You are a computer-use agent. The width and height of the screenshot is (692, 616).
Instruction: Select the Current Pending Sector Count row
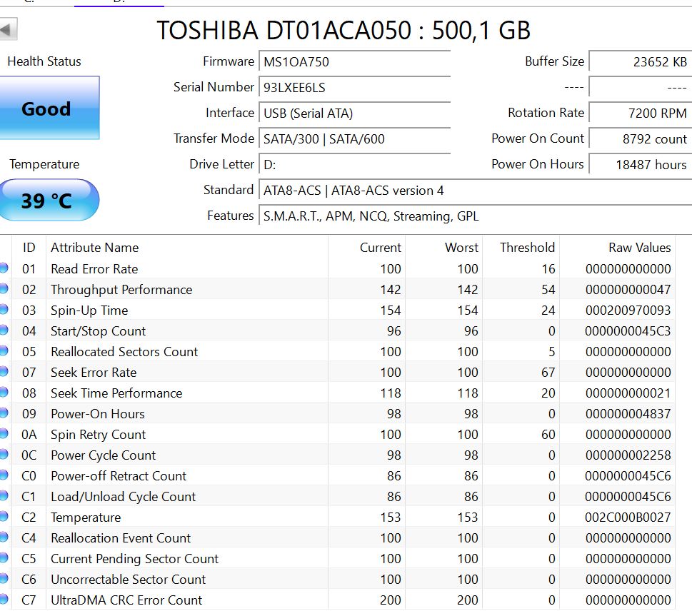click(338, 559)
